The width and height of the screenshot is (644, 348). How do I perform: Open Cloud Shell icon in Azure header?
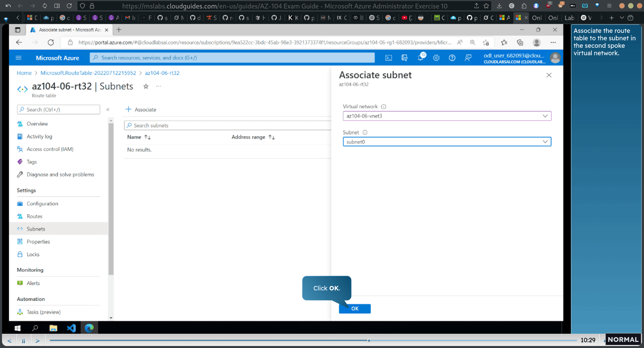tap(389, 58)
